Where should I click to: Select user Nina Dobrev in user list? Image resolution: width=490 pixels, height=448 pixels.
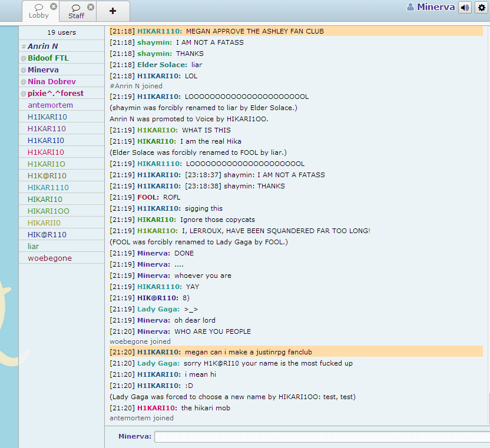(62, 82)
